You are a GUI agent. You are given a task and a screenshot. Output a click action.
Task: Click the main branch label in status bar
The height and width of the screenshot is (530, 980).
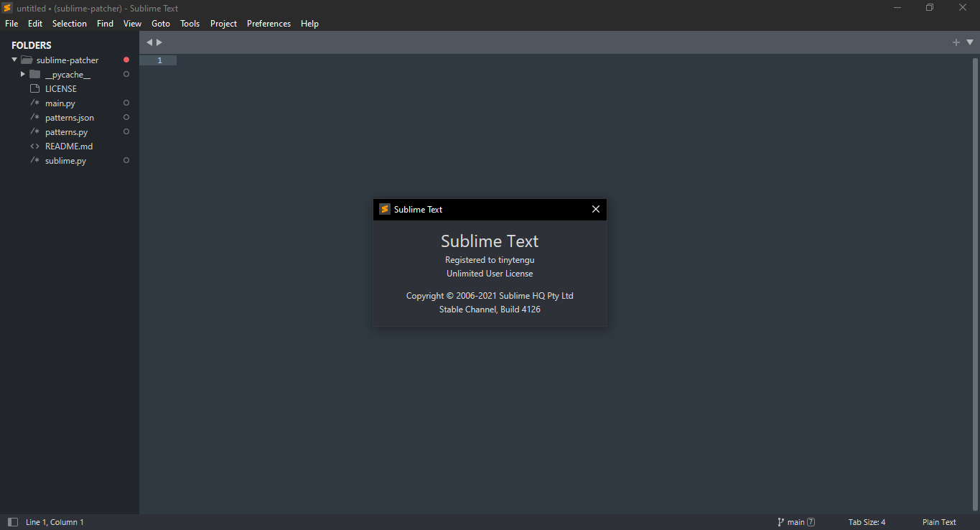(x=795, y=522)
